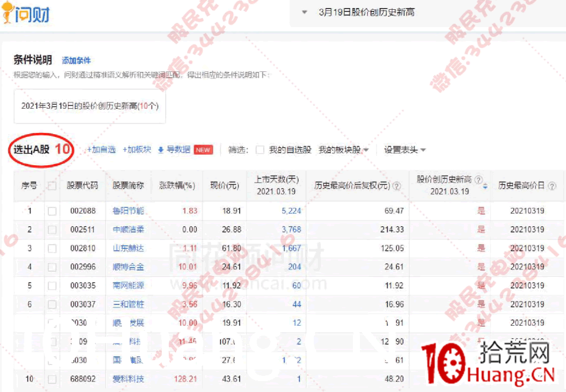Click the 添加条件 link

pos(76,60)
